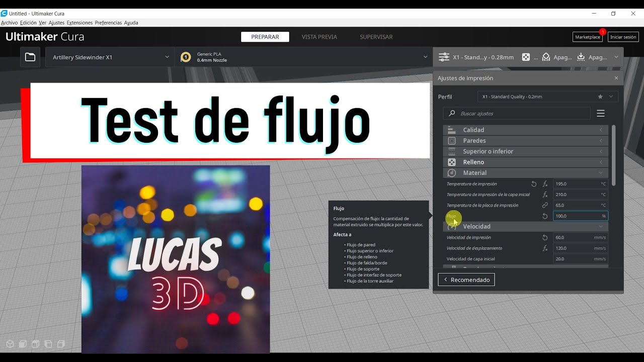
Task: Reset the Flujo value
Action: 545,216
